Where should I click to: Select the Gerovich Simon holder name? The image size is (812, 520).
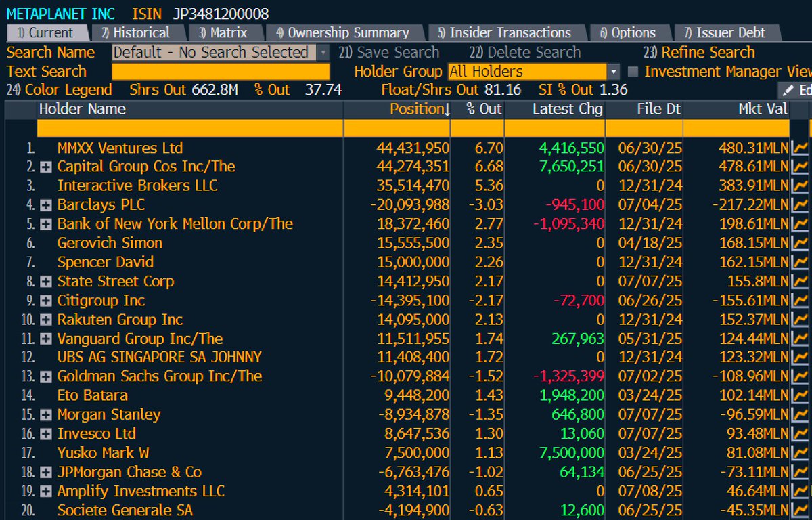click(x=110, y=243)
